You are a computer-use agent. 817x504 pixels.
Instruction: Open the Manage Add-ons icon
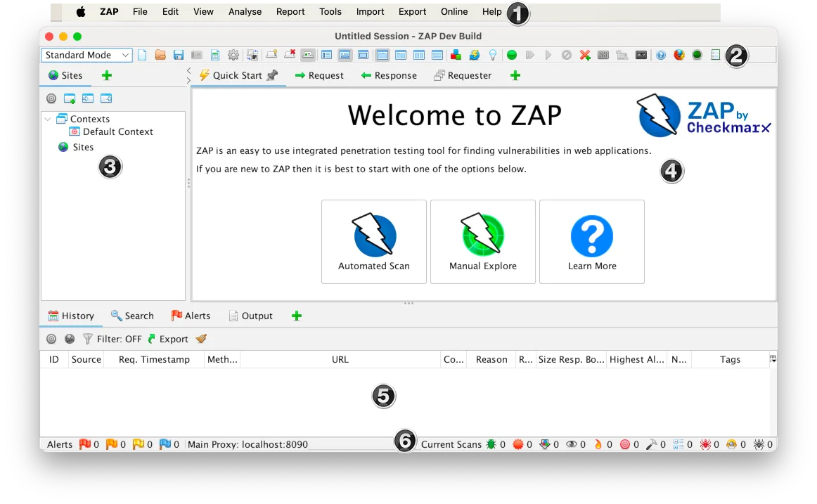[456, 54]
